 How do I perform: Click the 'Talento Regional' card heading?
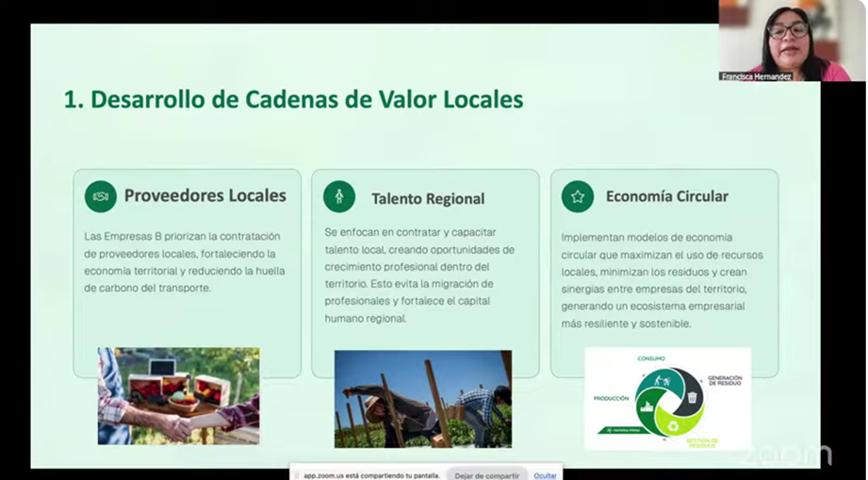(x=428, y=198)
